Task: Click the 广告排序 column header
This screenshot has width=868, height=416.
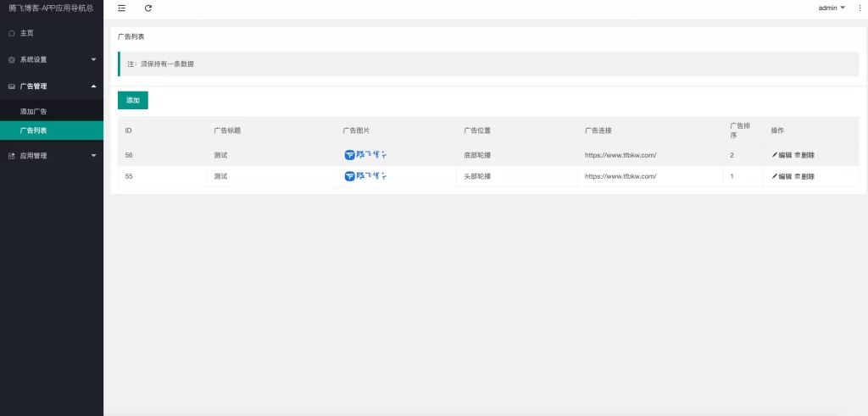Action: [x=739, y=130]
